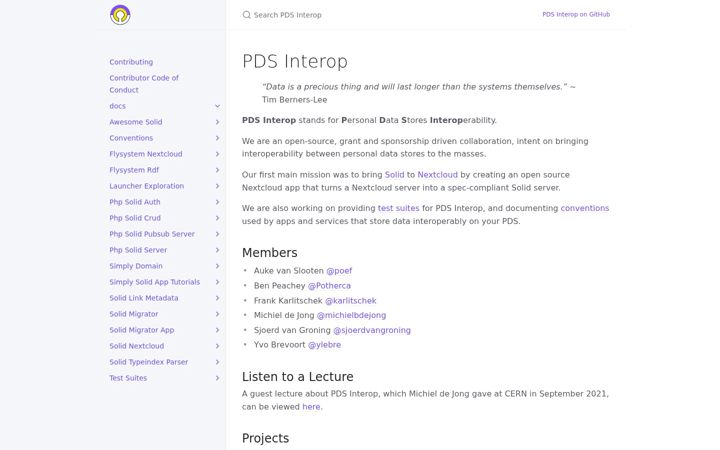Click the Members section heading
The height and width of the screenshot is (450, 720).
[x=270, y=253]
